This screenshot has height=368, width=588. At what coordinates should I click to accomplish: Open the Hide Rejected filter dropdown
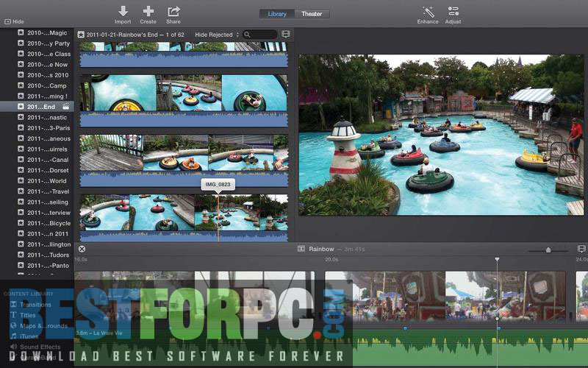point(217,35)
